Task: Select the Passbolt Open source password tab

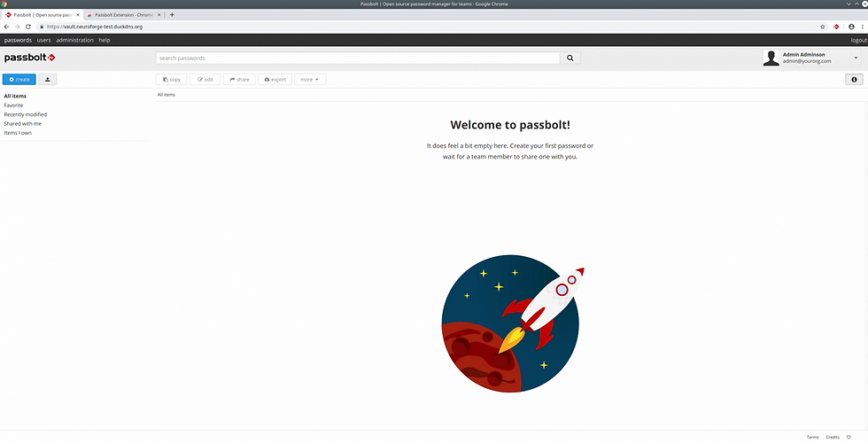Action: [43, 15]
